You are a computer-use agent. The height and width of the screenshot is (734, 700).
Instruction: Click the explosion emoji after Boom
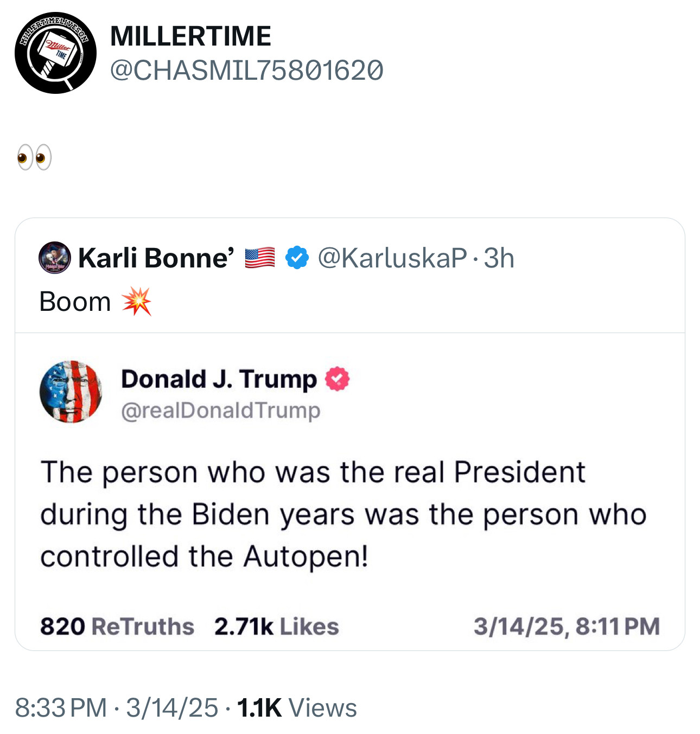pos(136,302)
